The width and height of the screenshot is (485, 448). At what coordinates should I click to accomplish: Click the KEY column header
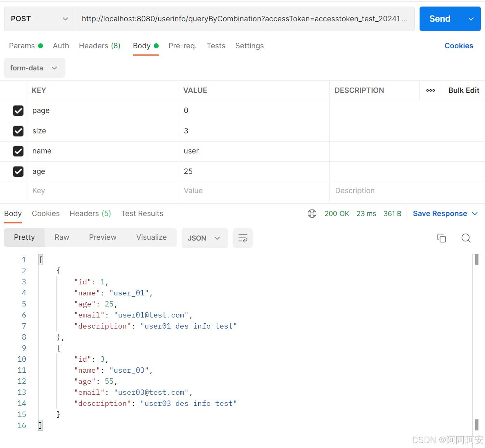(x=39, y=90)
